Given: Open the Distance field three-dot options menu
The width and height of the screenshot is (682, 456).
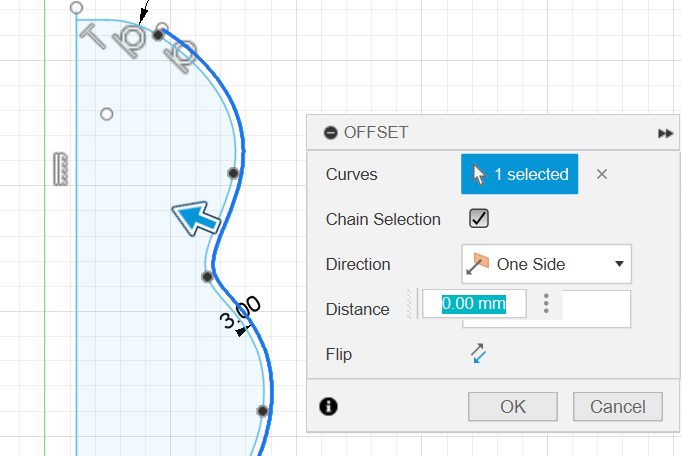Looking at the screenshot, I should [x=546, y=304].
